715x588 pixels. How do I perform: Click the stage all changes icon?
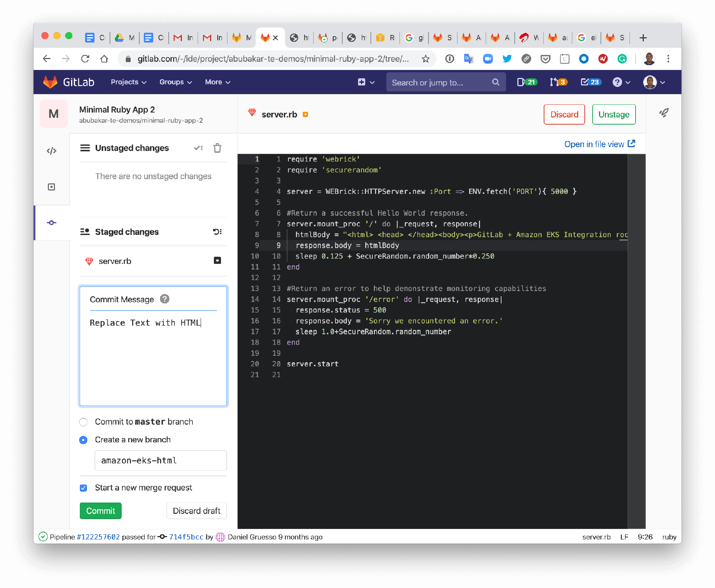[x=198, y=148]
